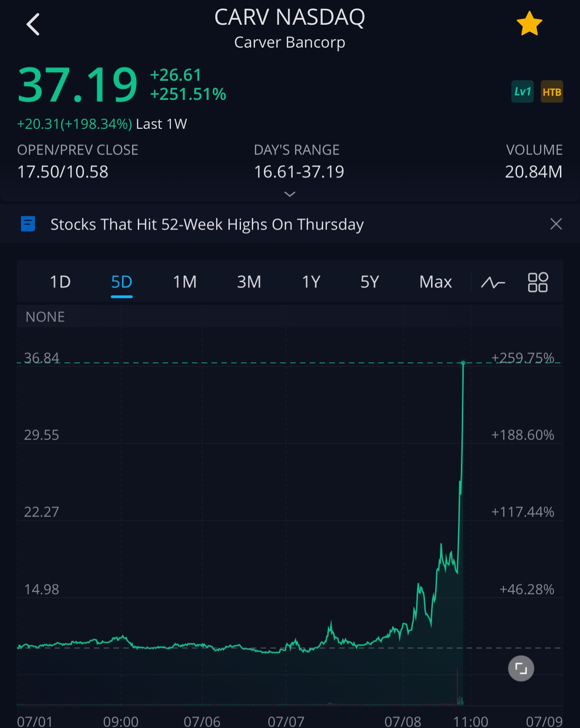Tap the +251.51% change value

(188, 94)
